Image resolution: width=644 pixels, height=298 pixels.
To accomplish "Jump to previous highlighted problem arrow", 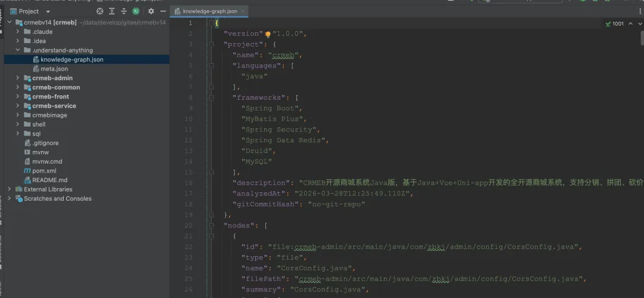I will tap(631, 24).
